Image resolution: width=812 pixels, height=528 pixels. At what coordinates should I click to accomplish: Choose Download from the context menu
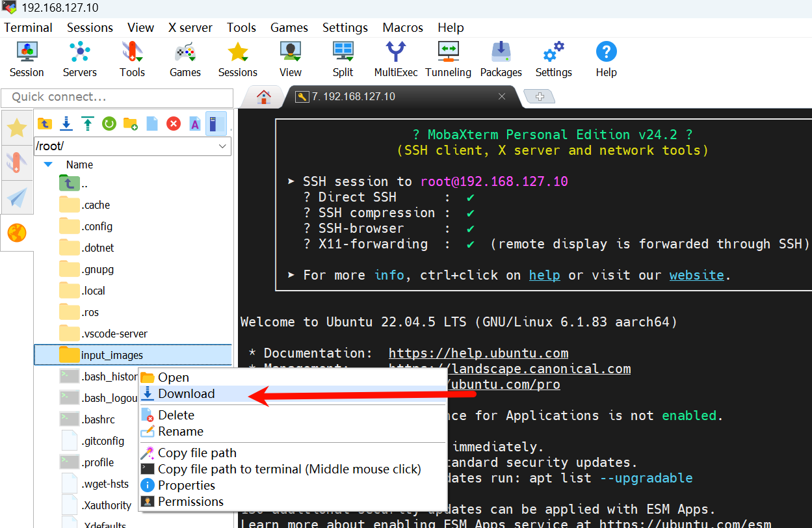coord(293,393)
